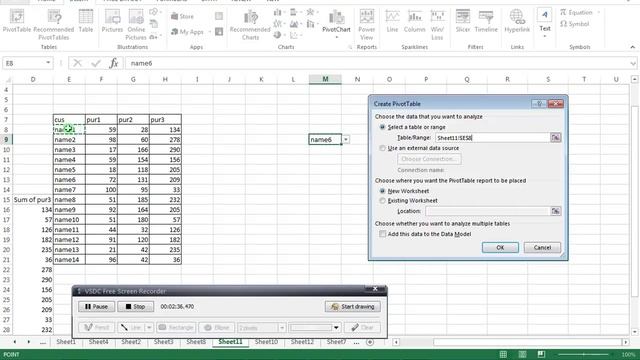Open color dropdown in screen recorder

coord(336,327)
